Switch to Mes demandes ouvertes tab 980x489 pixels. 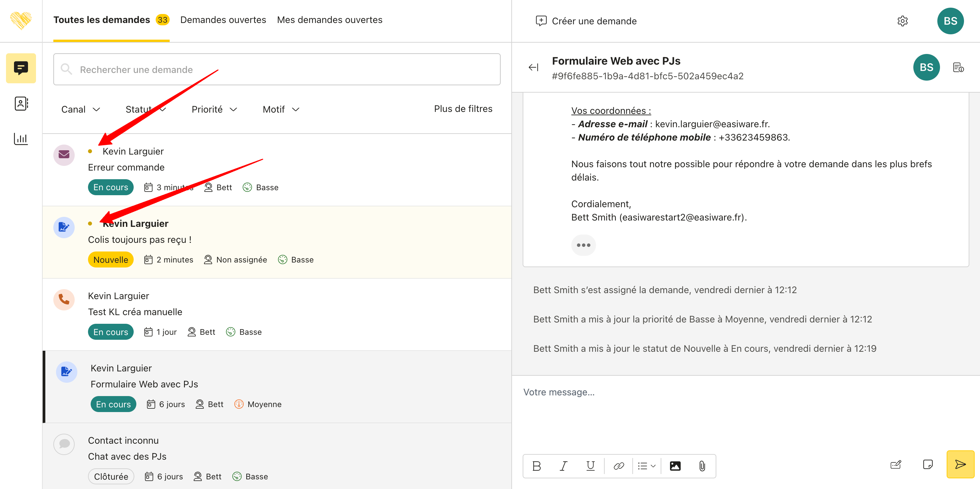pos(329,20)
